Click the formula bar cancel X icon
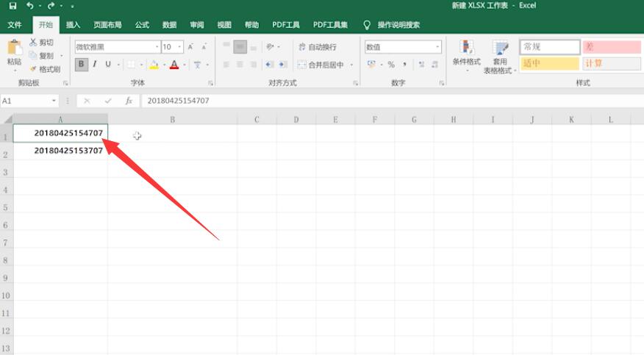Image resolution: width=644 pixels, height=355 pixels. tap(87, 101)
